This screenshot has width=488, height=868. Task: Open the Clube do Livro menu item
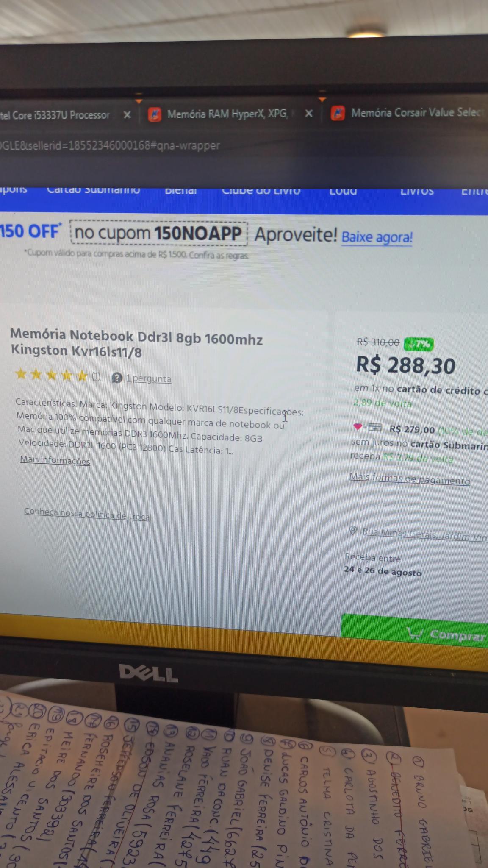click(x=261, y=191)
